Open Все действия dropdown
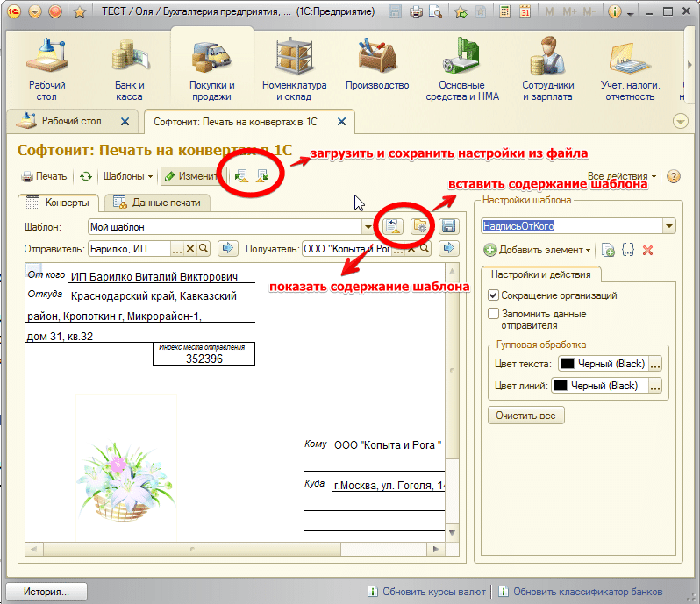 click(x=621, y=176)
